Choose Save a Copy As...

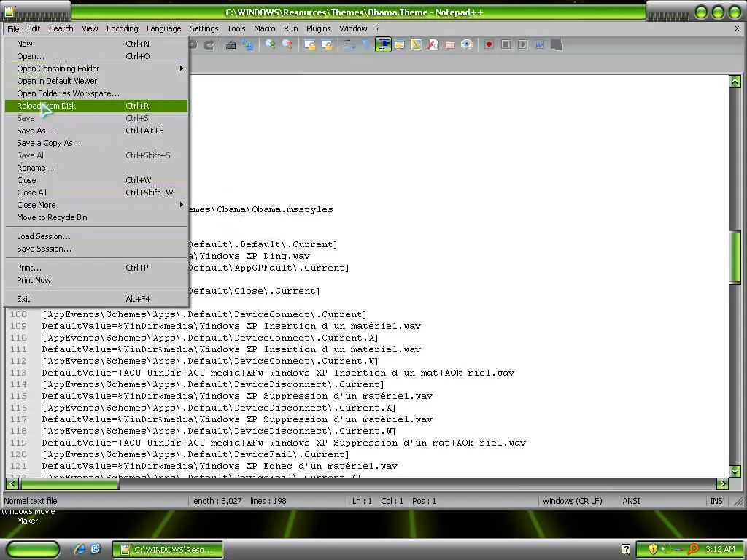click(x=96, y=143)
